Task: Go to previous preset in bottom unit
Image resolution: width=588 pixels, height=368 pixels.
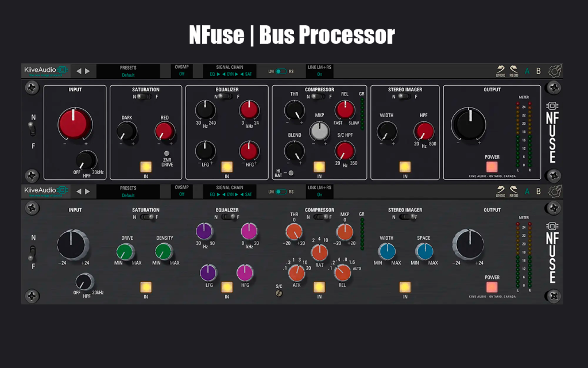Action: click(x=79, y=191)
